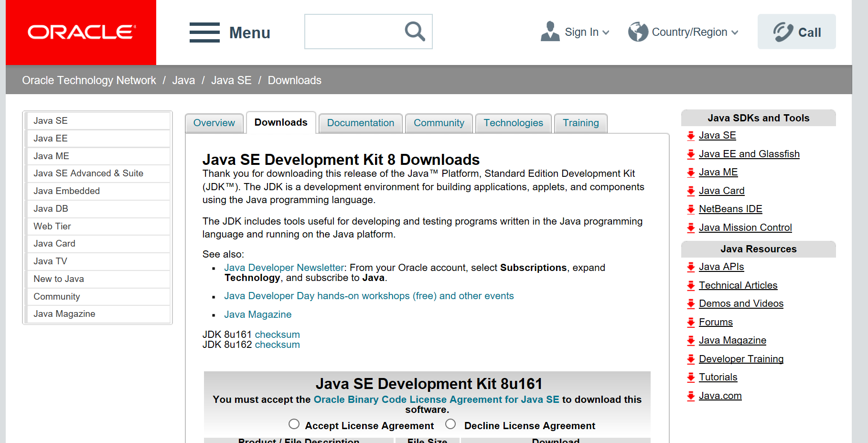Open Java TV sidebar item
Screen dimensions: 868x443
(x=98, y=261)
